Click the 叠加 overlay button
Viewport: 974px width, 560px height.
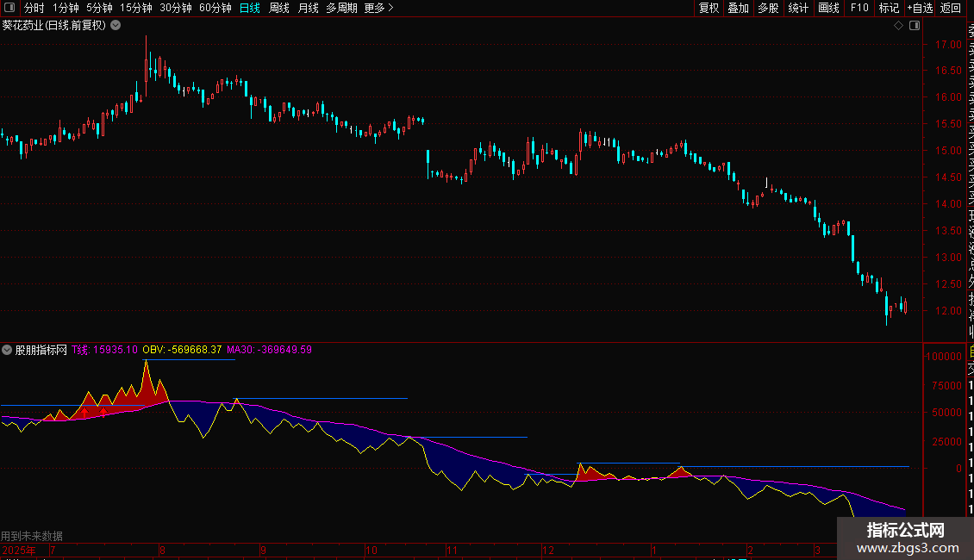[738, 8]
